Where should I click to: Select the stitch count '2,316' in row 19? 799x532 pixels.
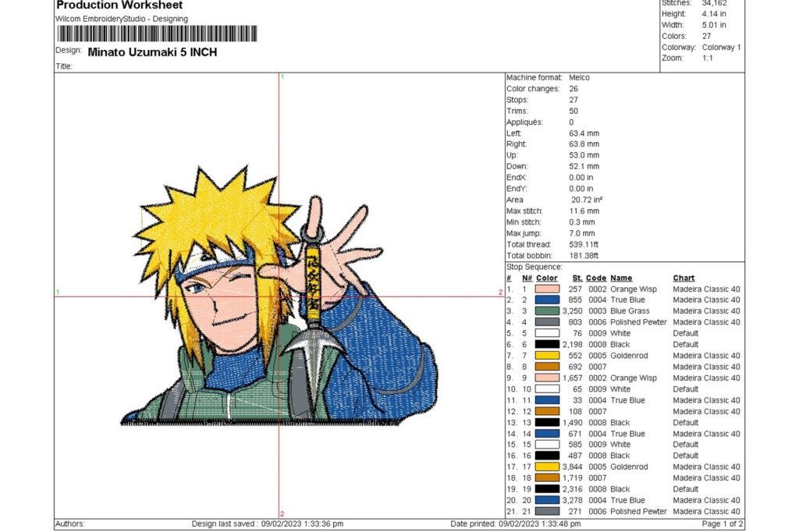click(572, 489)
